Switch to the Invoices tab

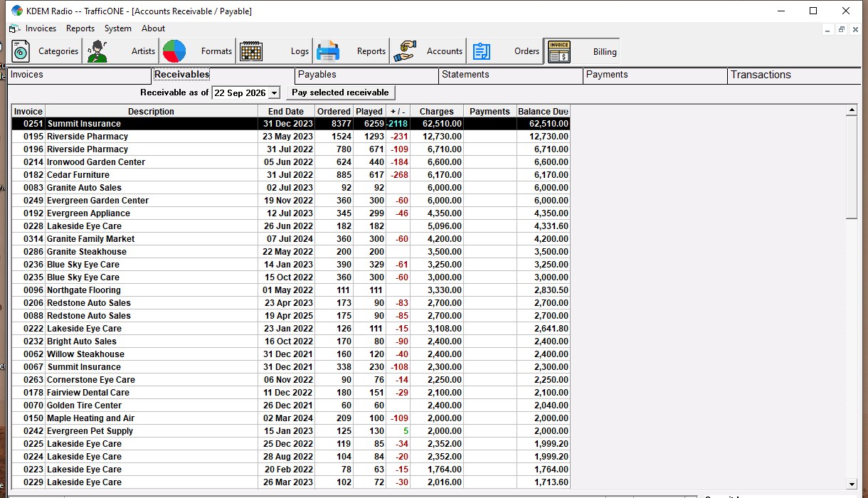pos(79,75)
